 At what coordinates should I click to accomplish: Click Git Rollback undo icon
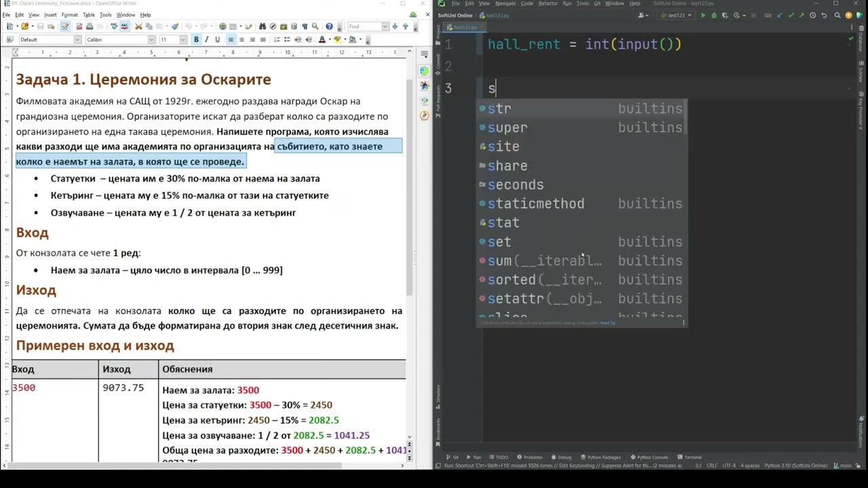tap(824, 15)
